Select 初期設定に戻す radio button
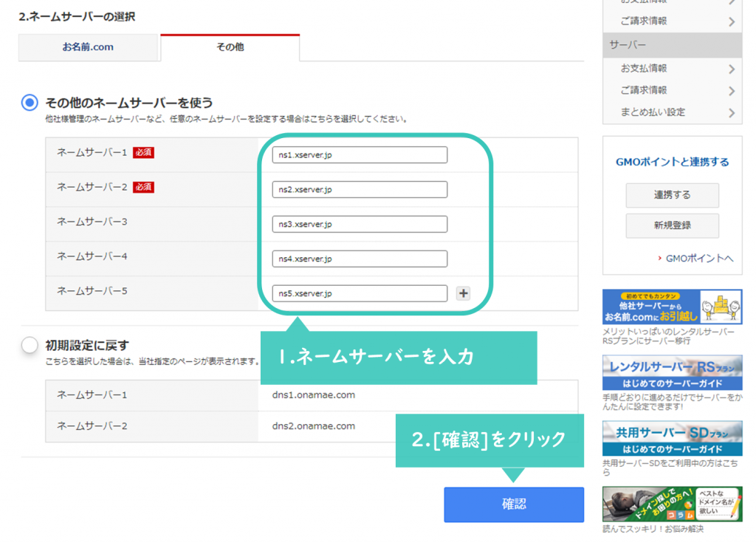756x543 pixels. (30, 345)
